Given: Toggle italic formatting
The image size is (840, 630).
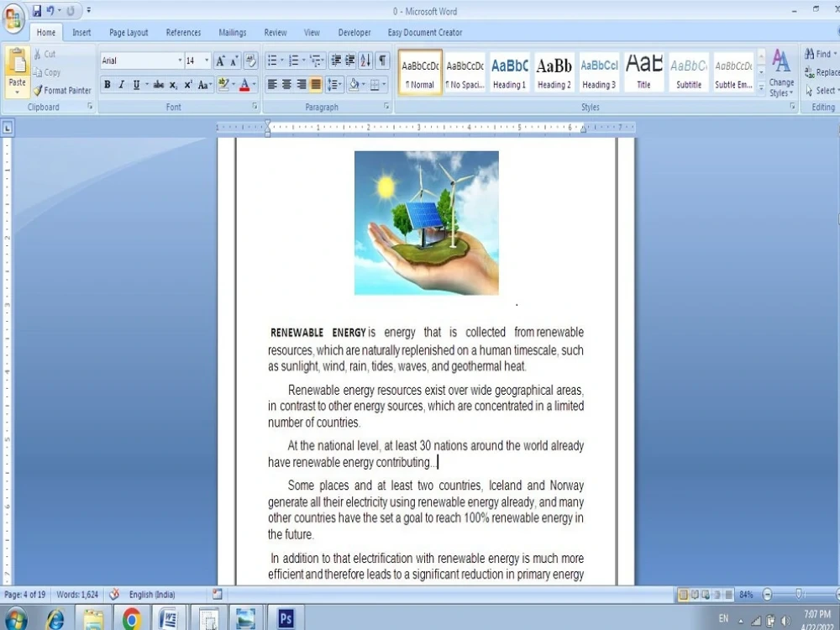Looking at the screenshot, I should pyautogui.click(x=122, y=85).
